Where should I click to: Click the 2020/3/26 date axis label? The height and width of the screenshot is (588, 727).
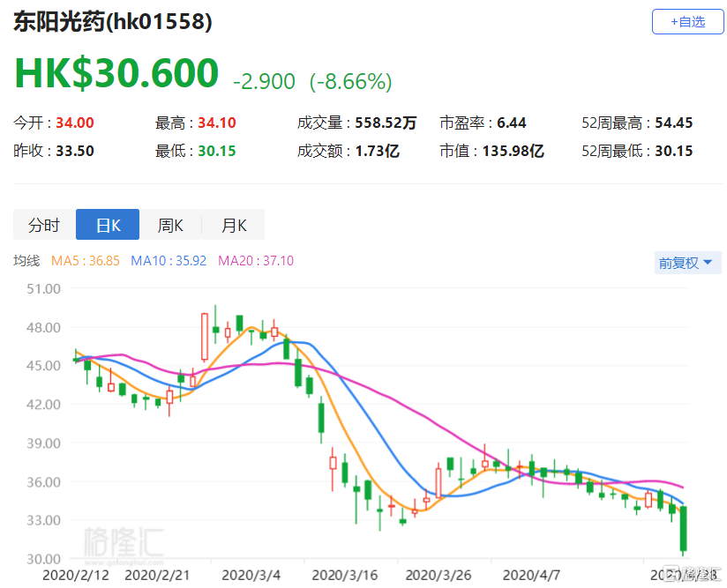tap(438, 575)
